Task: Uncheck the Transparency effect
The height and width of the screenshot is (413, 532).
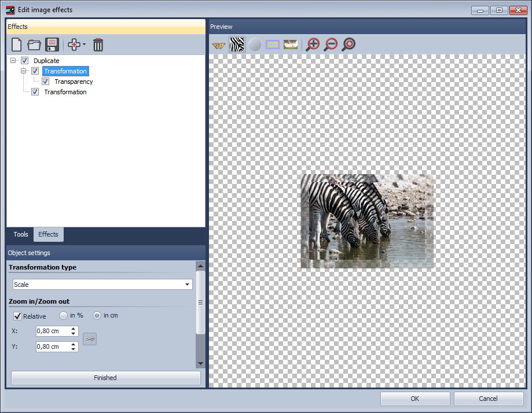Action: (x=45, y=82)
